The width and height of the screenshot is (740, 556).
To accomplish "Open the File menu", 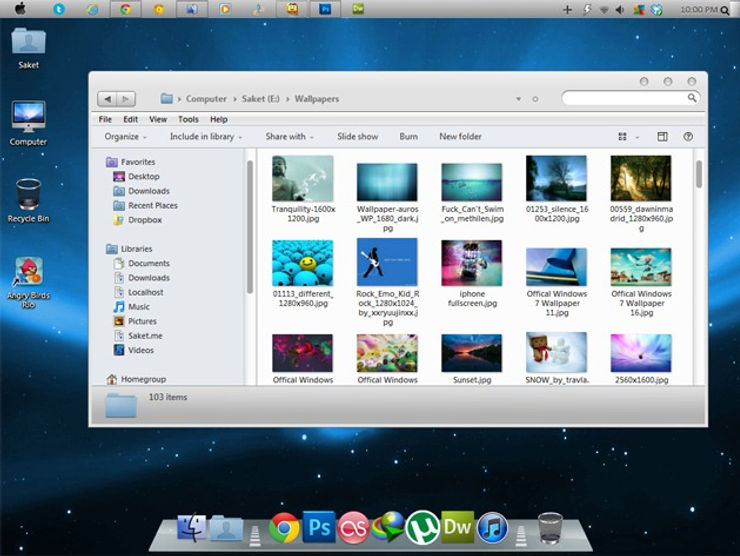I will click(105, 119).
